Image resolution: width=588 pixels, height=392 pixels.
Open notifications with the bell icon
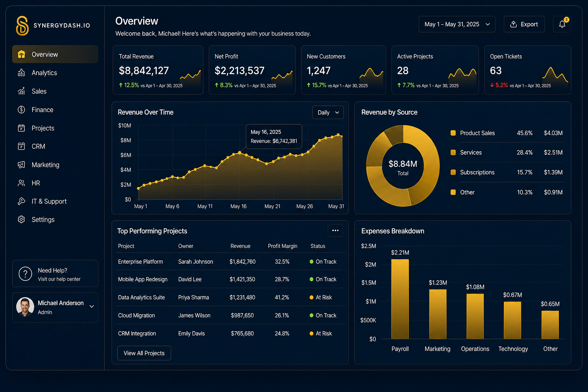562,24
